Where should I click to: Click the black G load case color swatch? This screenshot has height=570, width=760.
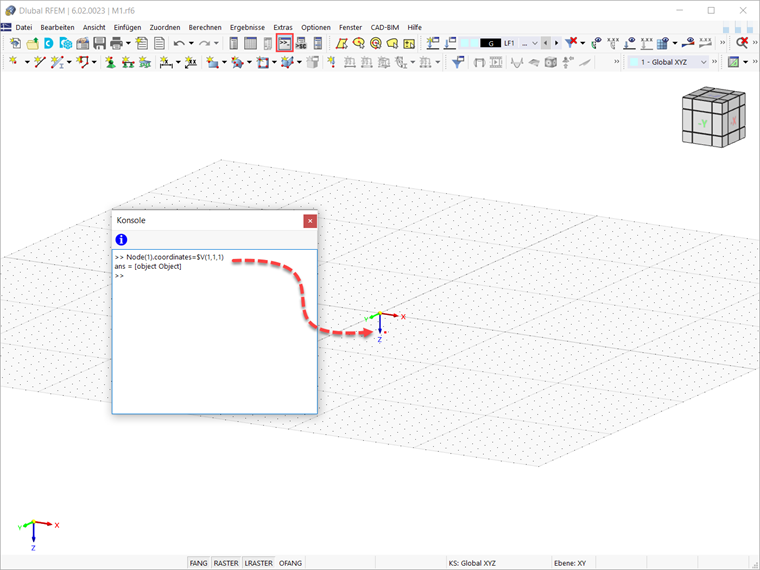pyautogui.click(x=491, y=43)
